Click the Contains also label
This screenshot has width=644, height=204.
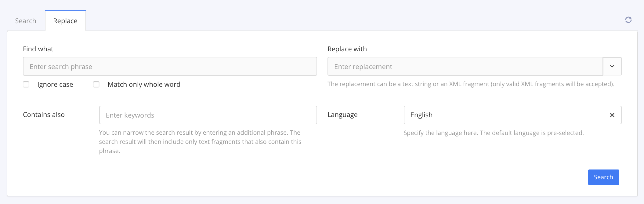click(x=44, y=115)
